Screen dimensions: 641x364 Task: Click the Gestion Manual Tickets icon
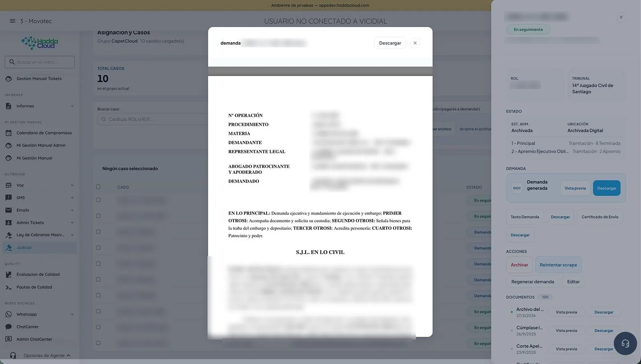coord(8,79)
